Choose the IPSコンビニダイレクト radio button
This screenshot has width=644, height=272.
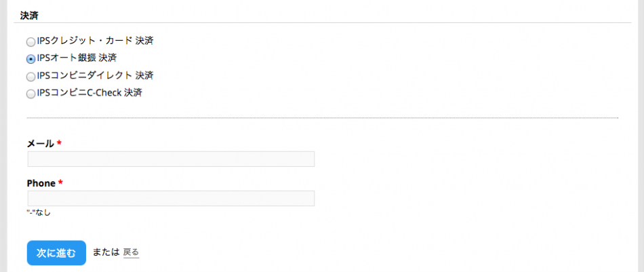click(31, 77)
